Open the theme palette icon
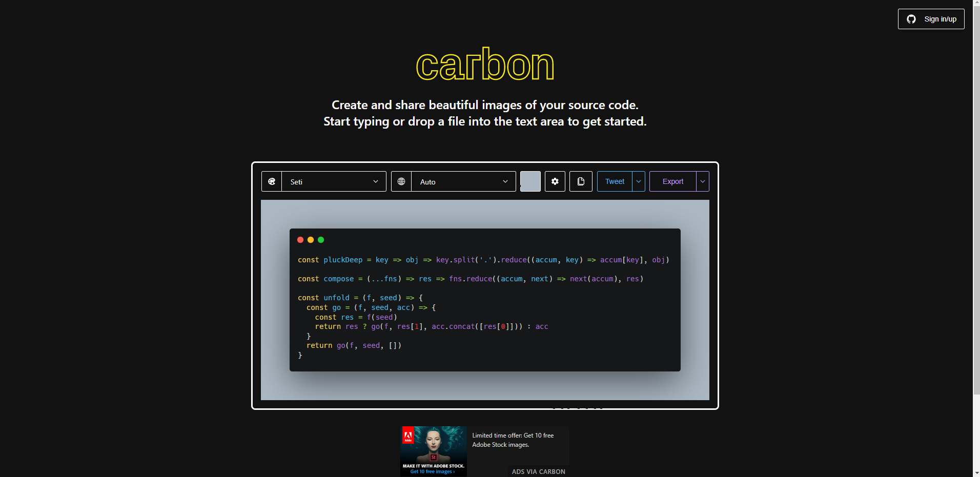Screen dimensions: 980x477 (x=272, y=181)
